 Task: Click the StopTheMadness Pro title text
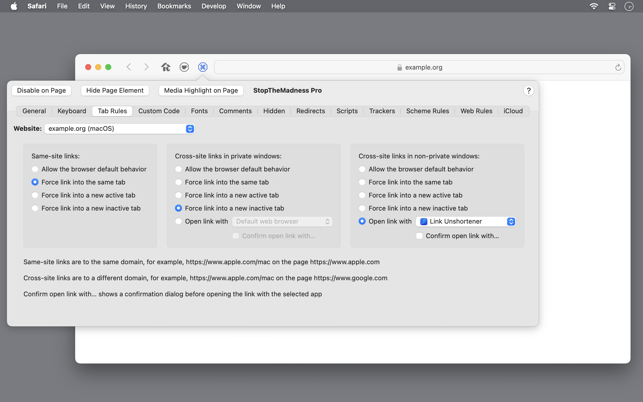[287, 91]
